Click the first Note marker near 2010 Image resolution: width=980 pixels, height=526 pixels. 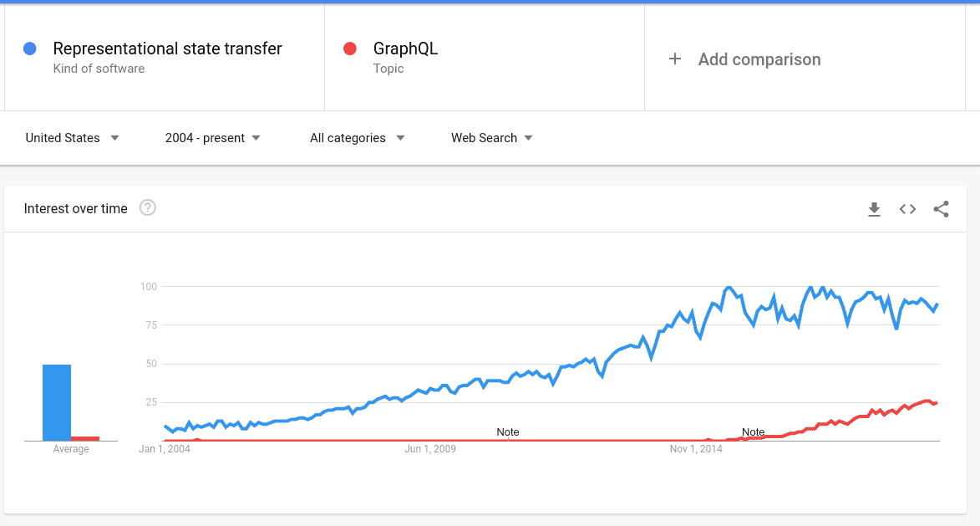[x=507, y=432]
